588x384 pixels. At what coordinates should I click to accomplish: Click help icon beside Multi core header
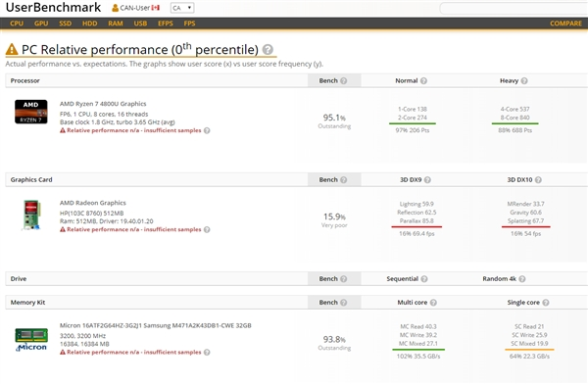433,303
